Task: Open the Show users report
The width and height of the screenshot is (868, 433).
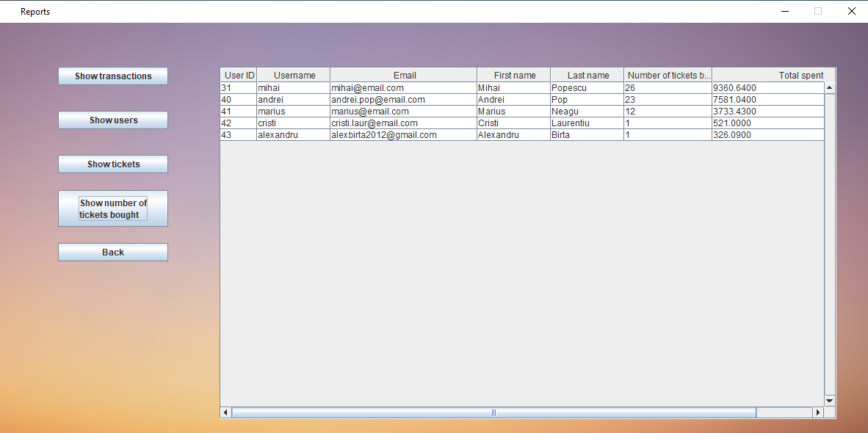Action: pyautogui.click(x=113, y=120)
